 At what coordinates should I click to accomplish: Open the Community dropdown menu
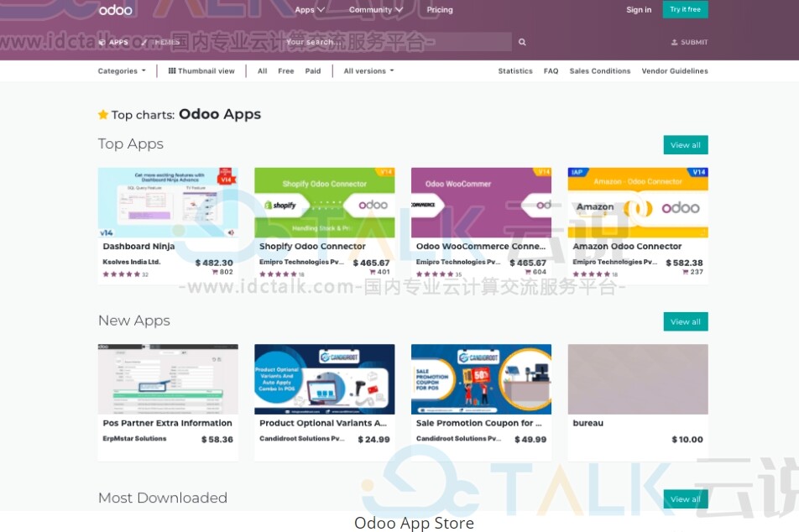tap(375, 10)
